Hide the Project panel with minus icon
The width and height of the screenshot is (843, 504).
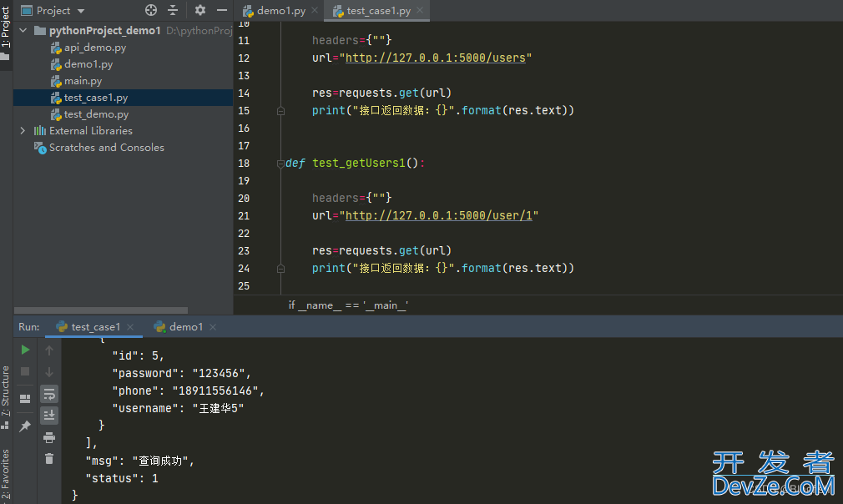point(221,10)
